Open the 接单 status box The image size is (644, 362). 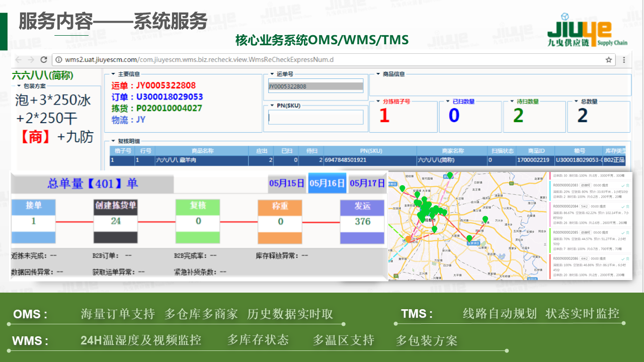(33, 222)
